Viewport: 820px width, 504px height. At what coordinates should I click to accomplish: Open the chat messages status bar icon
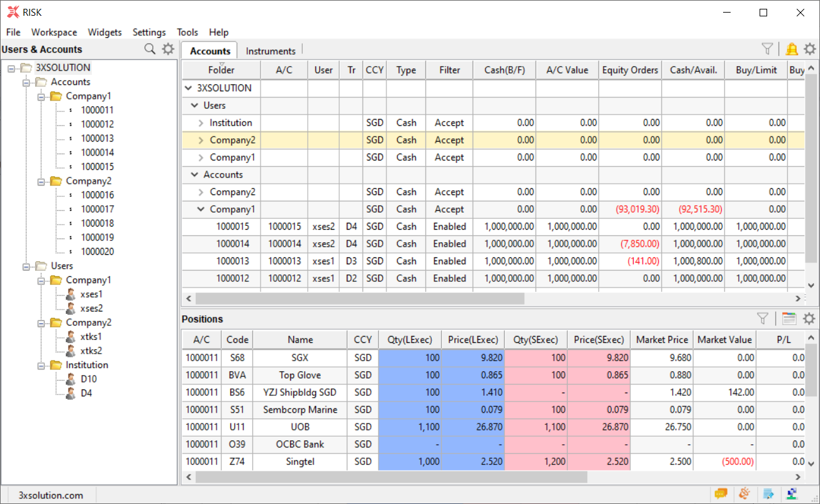click(721, 494)
